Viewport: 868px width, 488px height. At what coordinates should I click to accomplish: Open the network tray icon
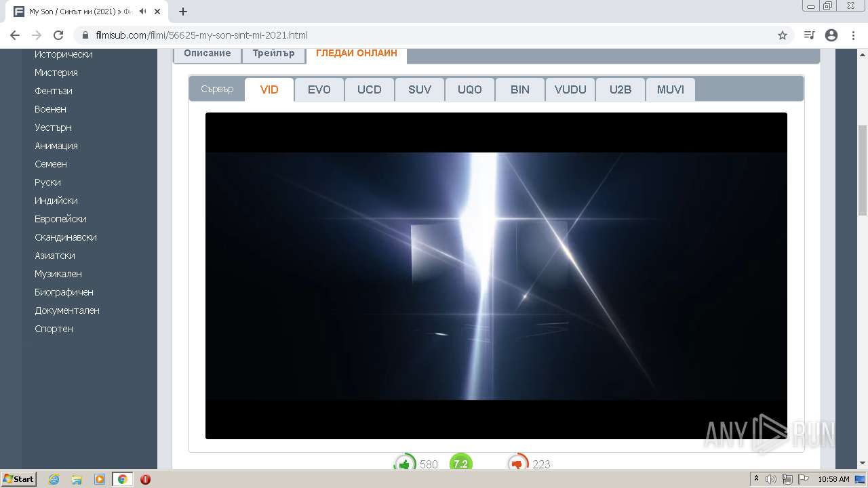point(787,479)
